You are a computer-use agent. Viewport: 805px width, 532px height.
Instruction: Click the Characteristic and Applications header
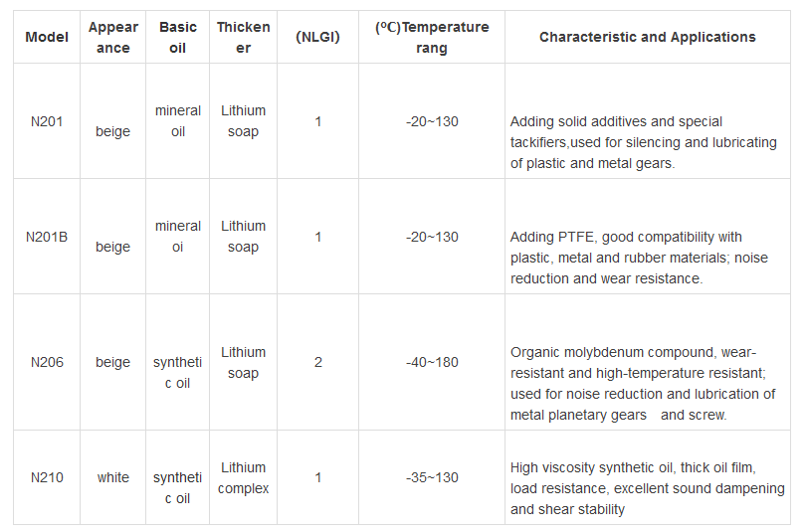click(x=647, y=38)
